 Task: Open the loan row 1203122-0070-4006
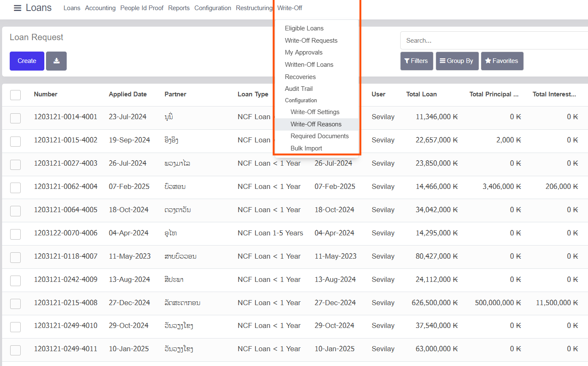point(65,233)
